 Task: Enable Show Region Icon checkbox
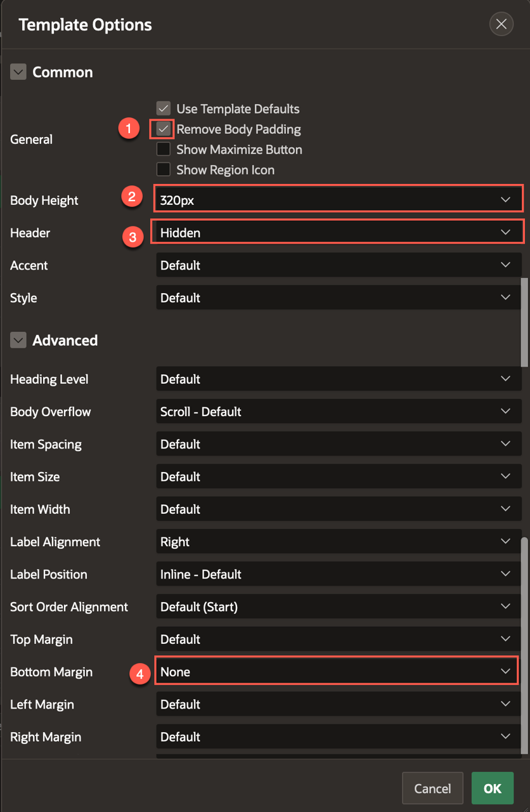(x=164, y=170)
